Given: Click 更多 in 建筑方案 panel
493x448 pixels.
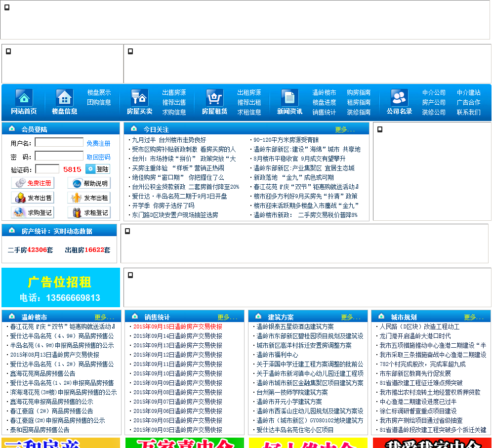Looking at the screenshot, I should tap(351, 317).
